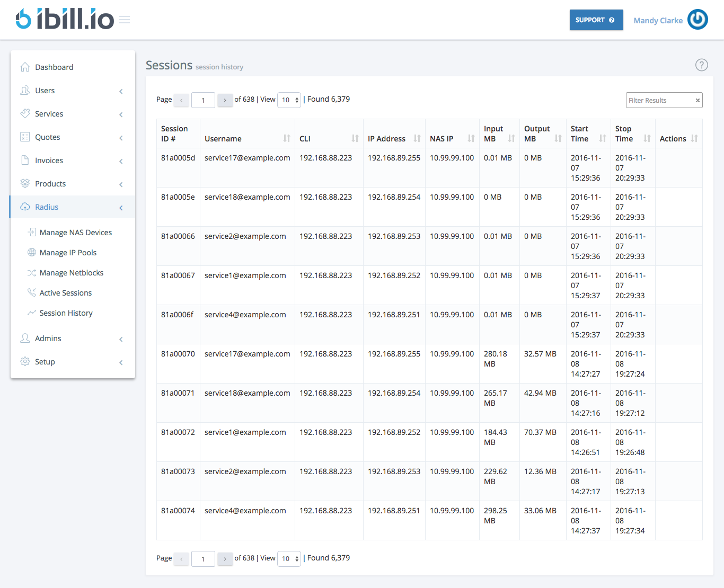Open the help question mark icon
The width and height of the screenshot is (724, 588).
(x=701, y=65)
